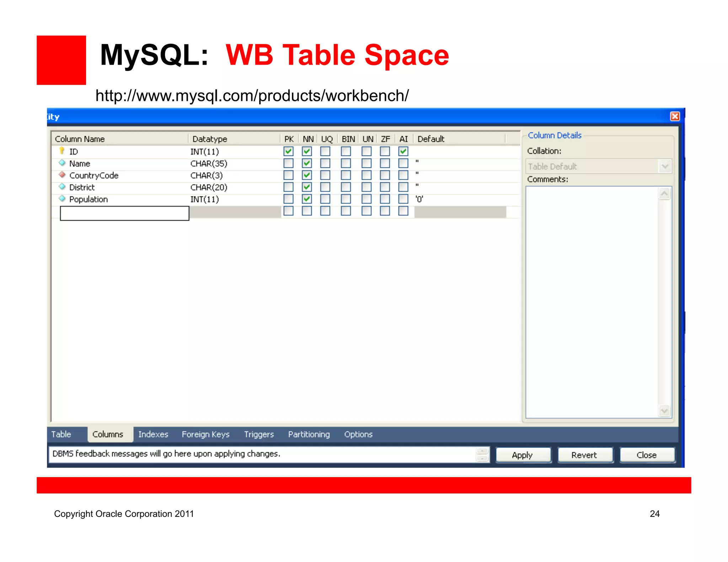Open the Collation Table Default dropdown
The width and height of the screenshot is (728, 562).
tap(664, 166)
